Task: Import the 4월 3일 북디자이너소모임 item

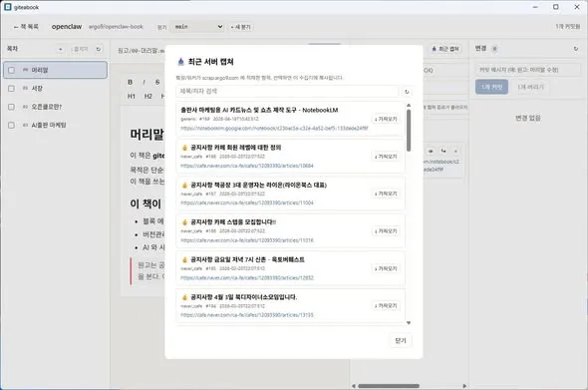Action: [x=386, y=306]
